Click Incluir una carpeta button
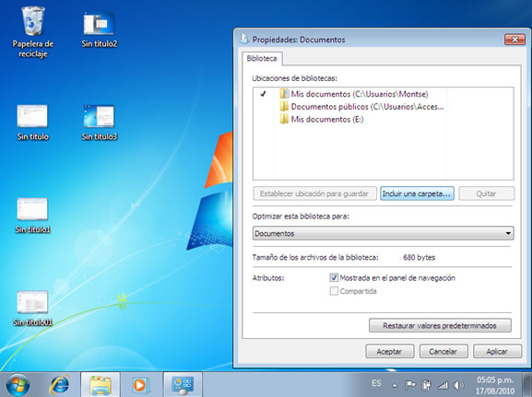The width and height of the screenshot is (532, 397). tap(417, 193)
